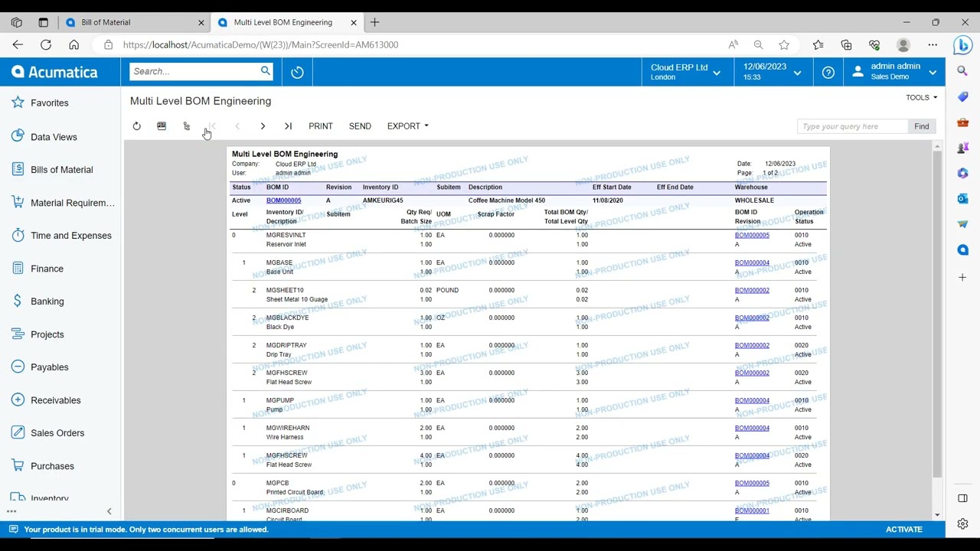Screen dimensions: 980x551
Task: Focus the 'Type your query here' field
Action: pyautogui.click(x=851, y=126)
